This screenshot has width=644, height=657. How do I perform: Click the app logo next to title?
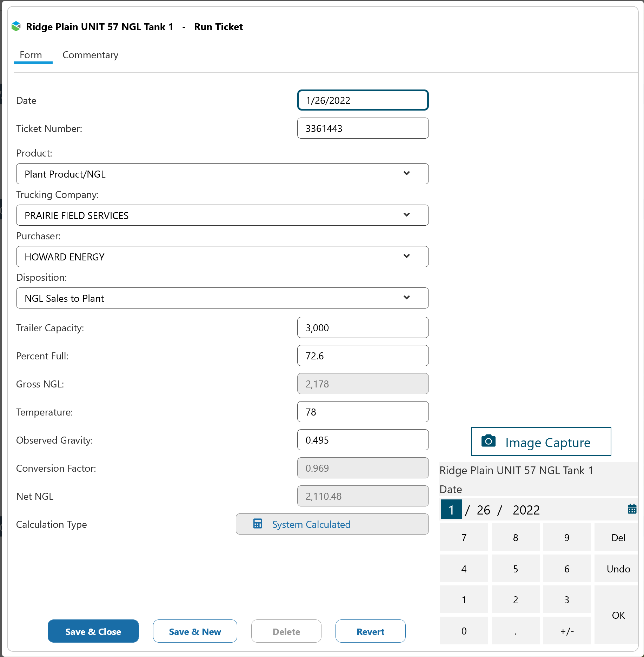(x=16, y=27)
